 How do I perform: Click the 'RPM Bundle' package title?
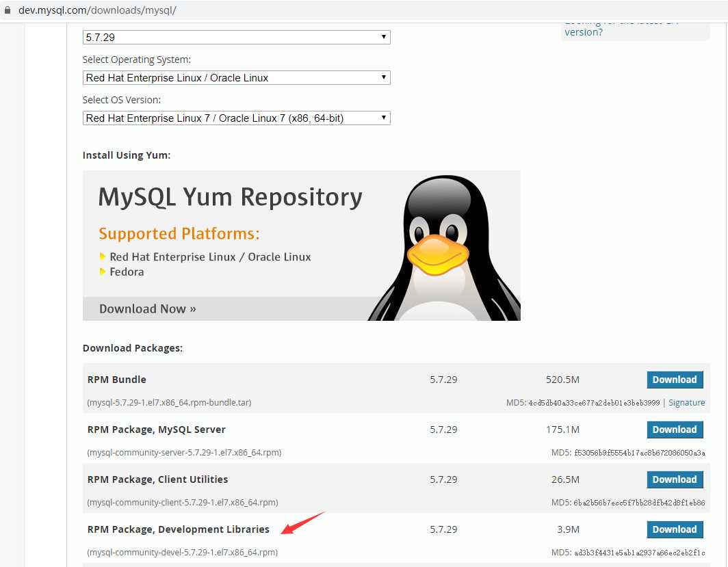point(116,380)
